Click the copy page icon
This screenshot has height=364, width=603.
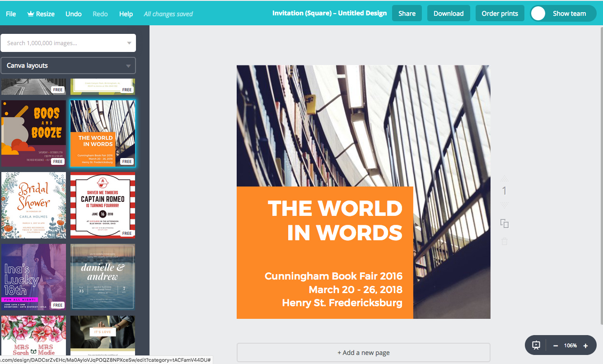(x=505, y=223)
